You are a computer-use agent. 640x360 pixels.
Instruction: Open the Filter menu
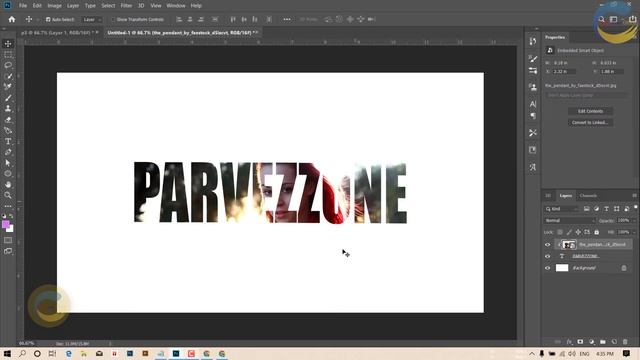tap(126, 6)
